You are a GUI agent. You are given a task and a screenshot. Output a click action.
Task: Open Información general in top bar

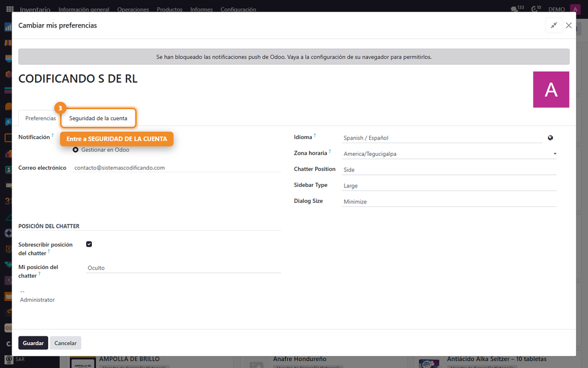84,9
